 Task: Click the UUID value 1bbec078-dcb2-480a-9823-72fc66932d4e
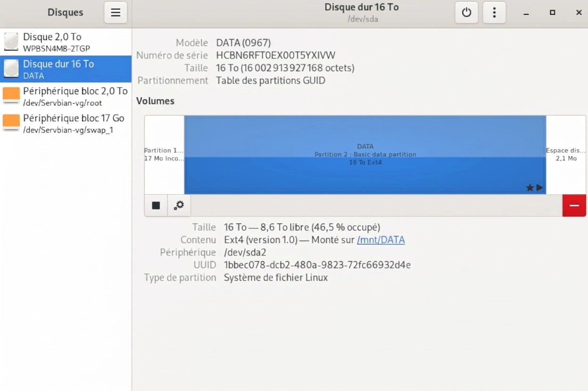pos(317,265)
